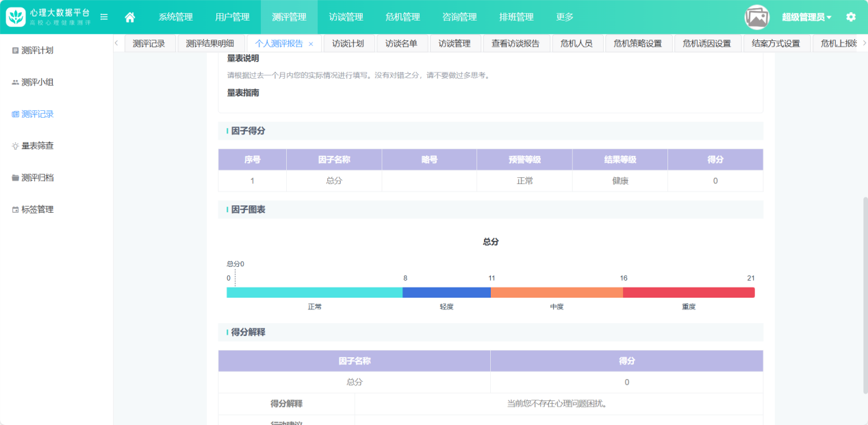Viewport: 868px width, 425px height.
Task: Open the 系统管理 top menu
Action: tap(176, 17)
